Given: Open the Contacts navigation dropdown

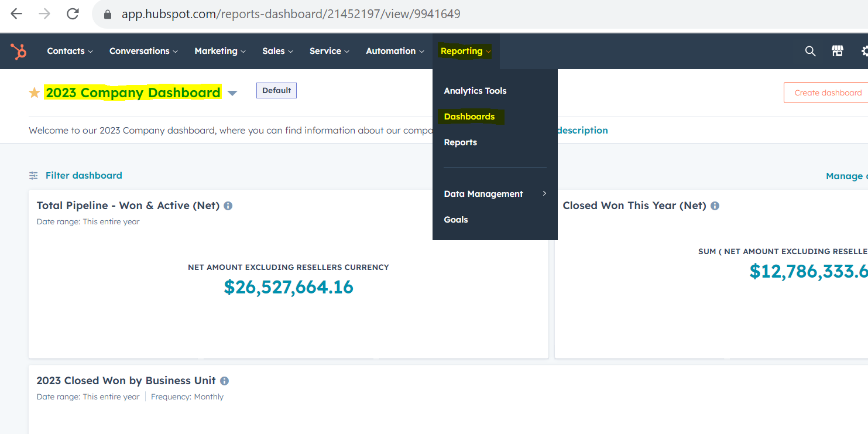Looking at the screenshot, I should 70,51.
